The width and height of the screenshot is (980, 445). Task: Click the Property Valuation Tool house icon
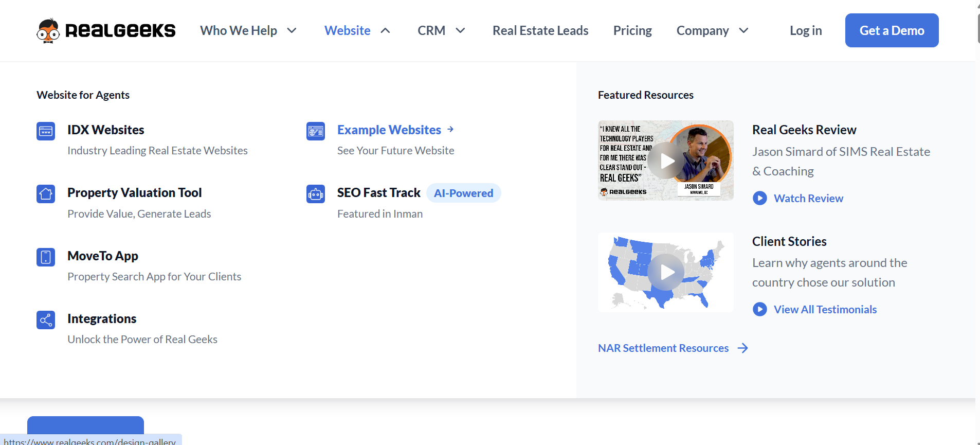click(46, 194)
